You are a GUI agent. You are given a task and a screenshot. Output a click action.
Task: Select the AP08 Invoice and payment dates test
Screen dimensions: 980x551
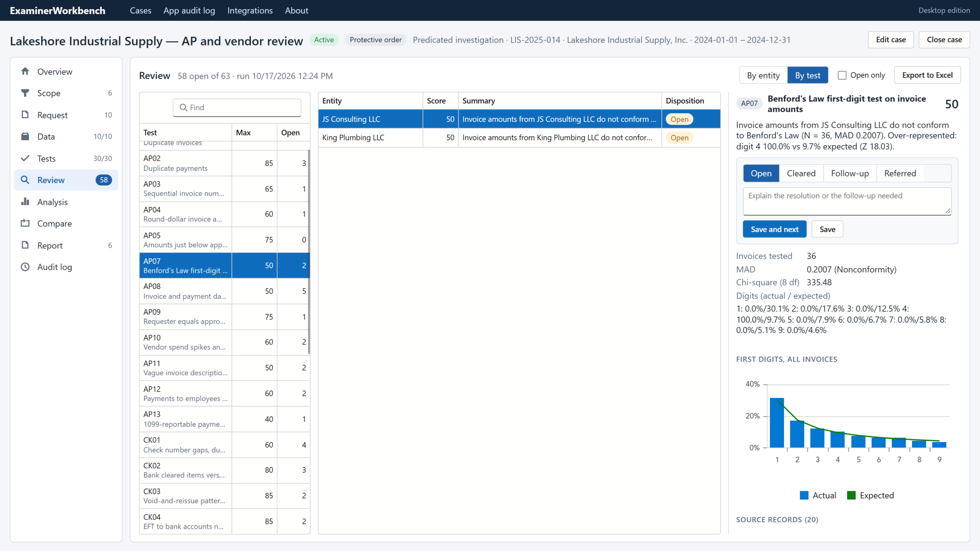click(x=225, y=291)
